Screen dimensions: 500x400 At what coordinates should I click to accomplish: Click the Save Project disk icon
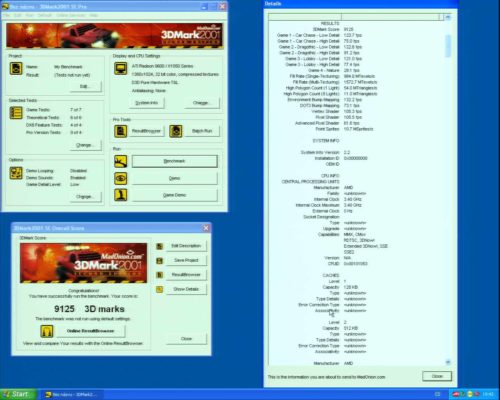(x=160, y=261)
